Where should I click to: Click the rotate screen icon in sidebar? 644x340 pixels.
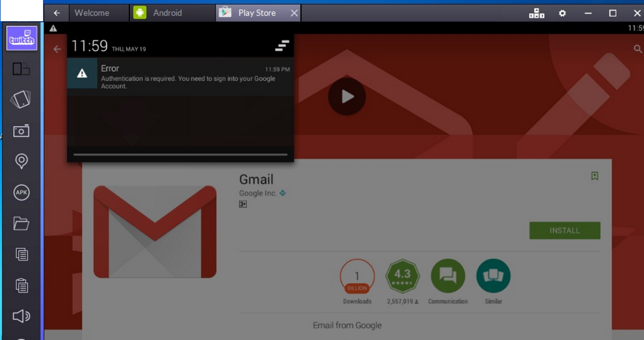point(21,100)
